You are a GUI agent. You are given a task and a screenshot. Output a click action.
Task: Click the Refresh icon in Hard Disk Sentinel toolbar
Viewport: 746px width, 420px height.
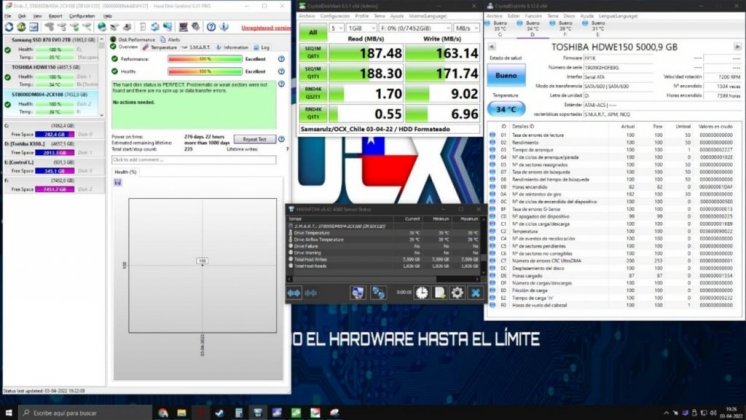tap(9, 27)
